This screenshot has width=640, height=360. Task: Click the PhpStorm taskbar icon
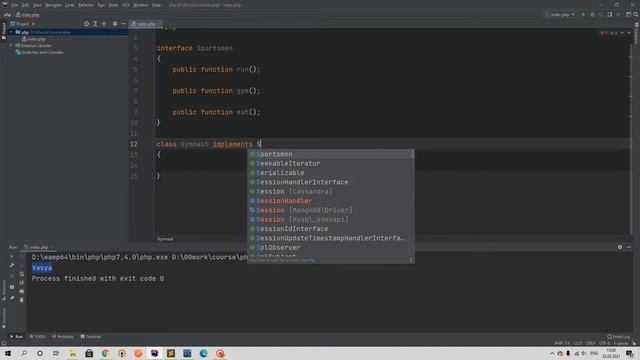154,353
